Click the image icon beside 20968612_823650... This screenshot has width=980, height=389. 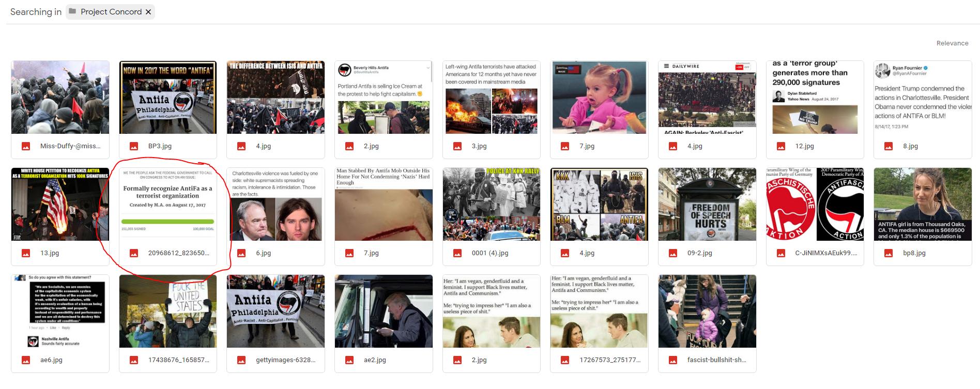(x=134, y=253)
